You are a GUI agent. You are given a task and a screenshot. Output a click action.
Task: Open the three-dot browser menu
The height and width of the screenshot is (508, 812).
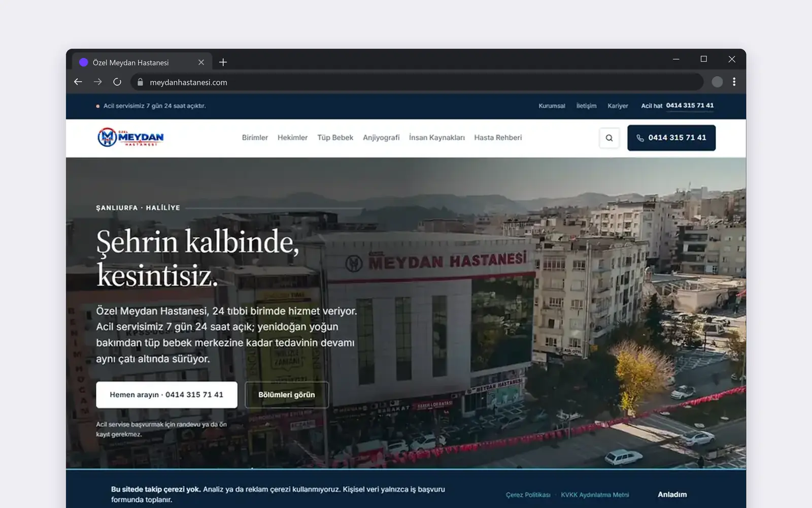[734, 82]
